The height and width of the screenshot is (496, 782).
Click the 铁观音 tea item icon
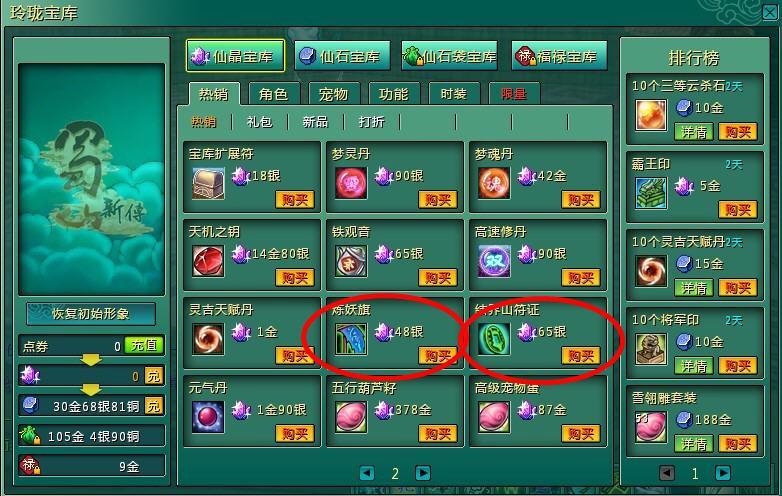[351, 261]
